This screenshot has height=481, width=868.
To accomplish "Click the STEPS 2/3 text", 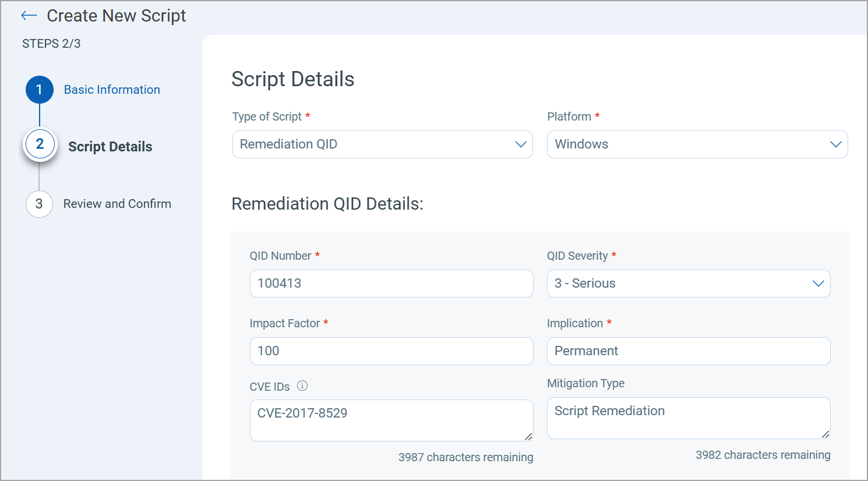I will pyautogui.click(x=51, y=44).
